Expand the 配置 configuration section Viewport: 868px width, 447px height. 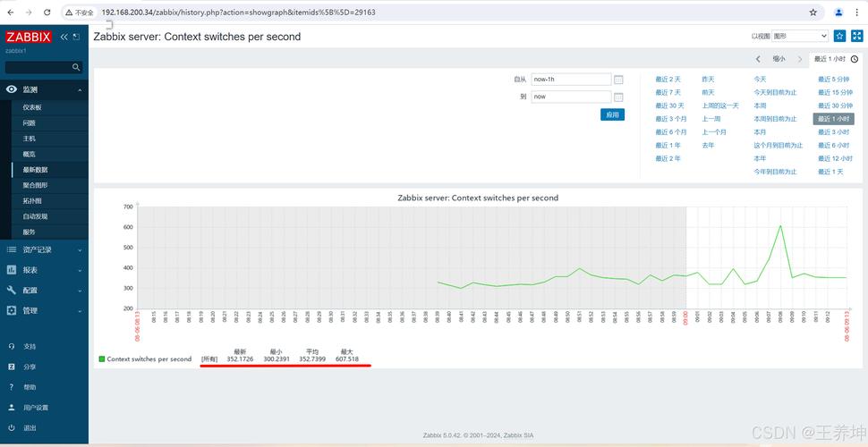(x=44, y=291)
